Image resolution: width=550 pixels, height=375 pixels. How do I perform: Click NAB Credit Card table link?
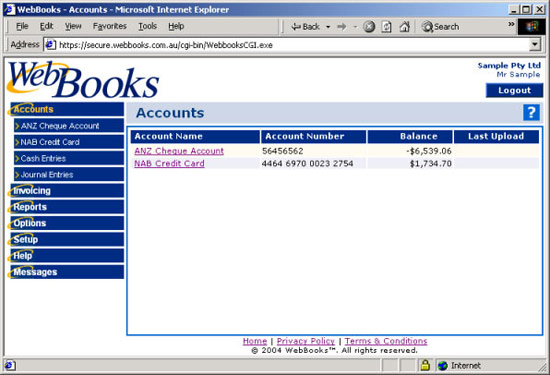(169, 163)
